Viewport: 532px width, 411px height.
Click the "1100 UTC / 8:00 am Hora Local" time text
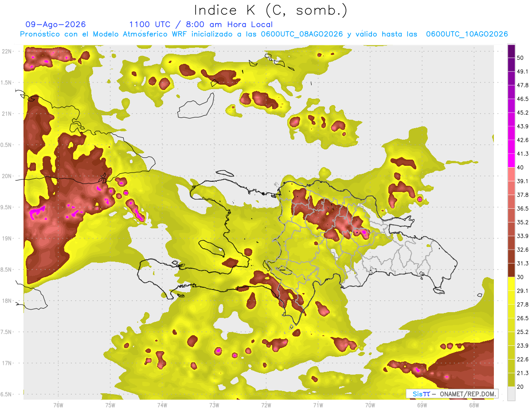tap(201, 24)
